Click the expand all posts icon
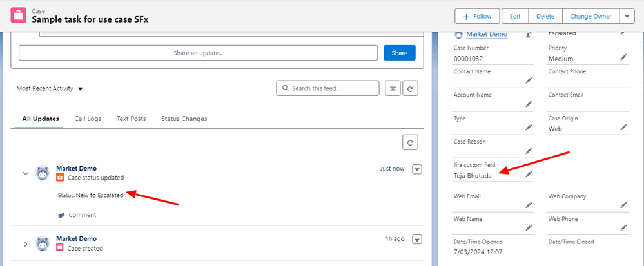644x266 pixels. click(x=393, y=88)
